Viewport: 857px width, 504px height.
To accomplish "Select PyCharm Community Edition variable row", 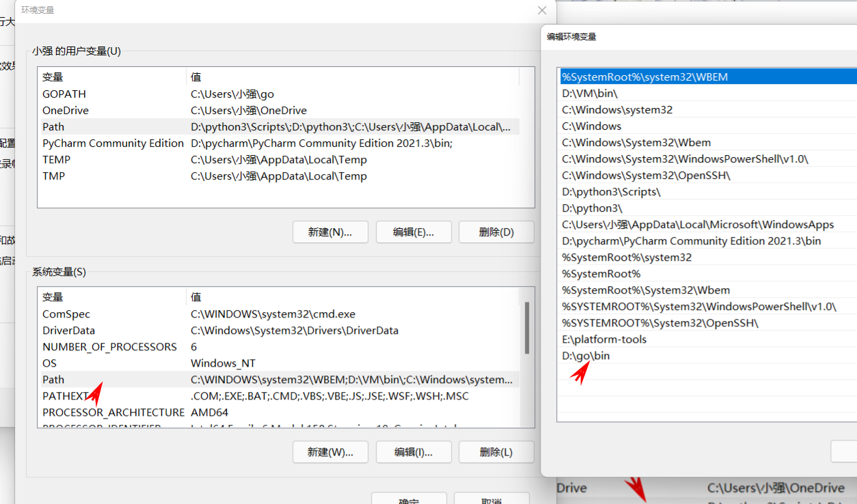I will pos(279,143).
